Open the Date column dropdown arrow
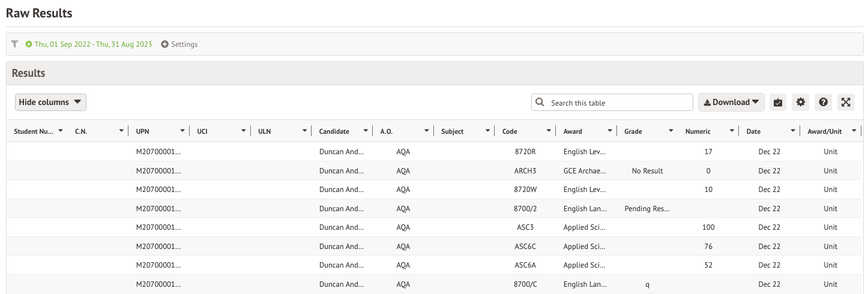868x294 pixels. tap(793, 131)
